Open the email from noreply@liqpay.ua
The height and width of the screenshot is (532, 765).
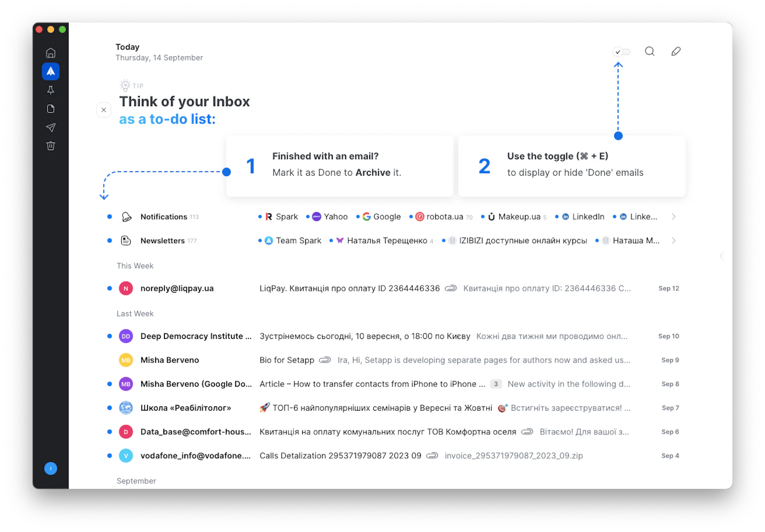pos(392,288)
